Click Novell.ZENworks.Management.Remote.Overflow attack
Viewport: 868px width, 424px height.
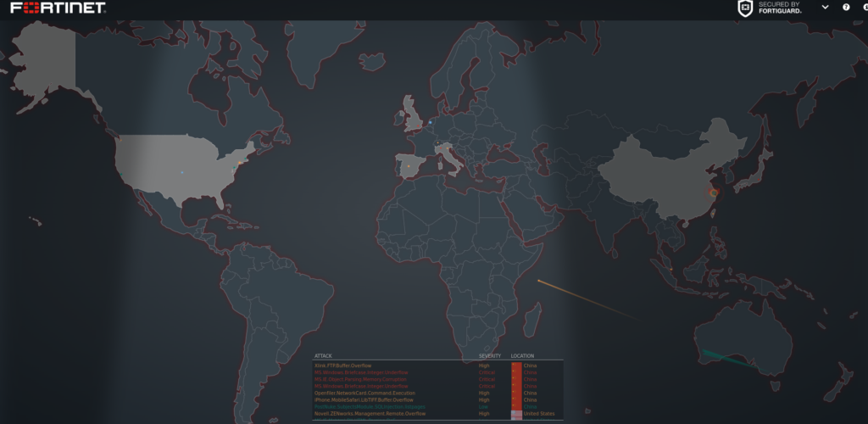point(370,414)
